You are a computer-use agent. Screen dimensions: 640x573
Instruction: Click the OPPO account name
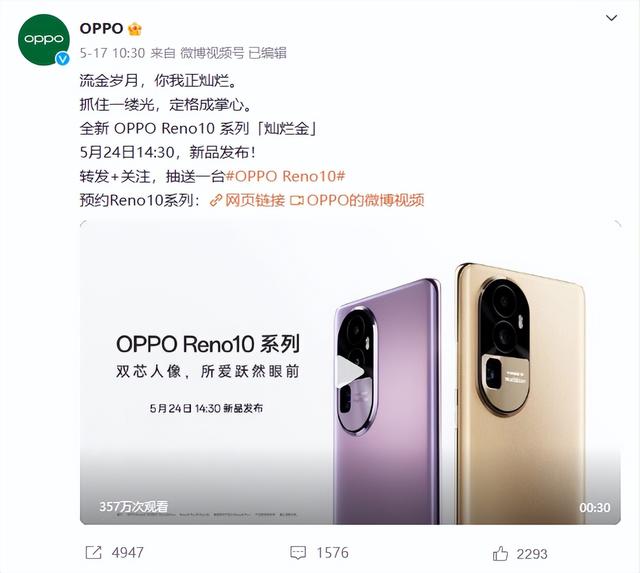[x=101, y=29]
